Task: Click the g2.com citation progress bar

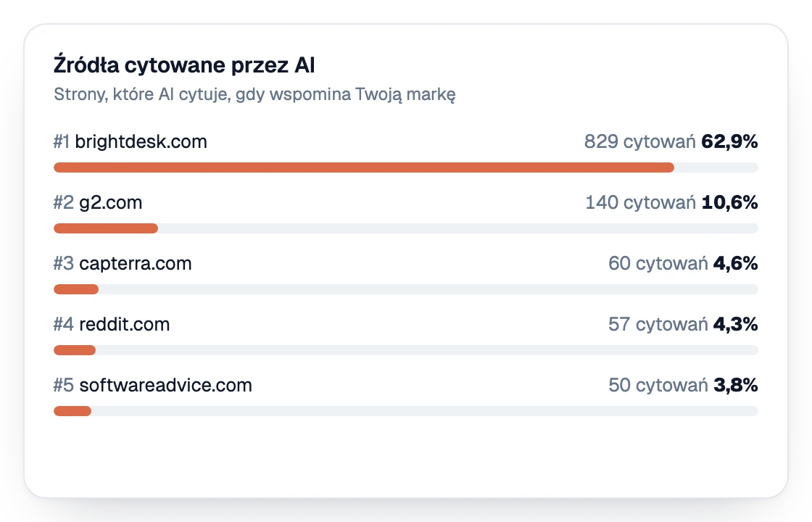Action: coord(405,228)
